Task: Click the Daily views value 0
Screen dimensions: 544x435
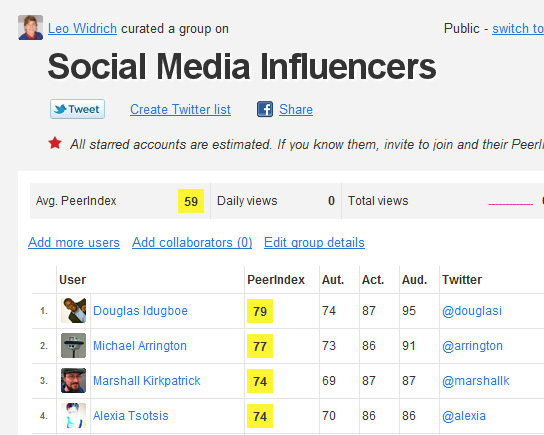Action: pyautogui.click(x=331, y=201)
